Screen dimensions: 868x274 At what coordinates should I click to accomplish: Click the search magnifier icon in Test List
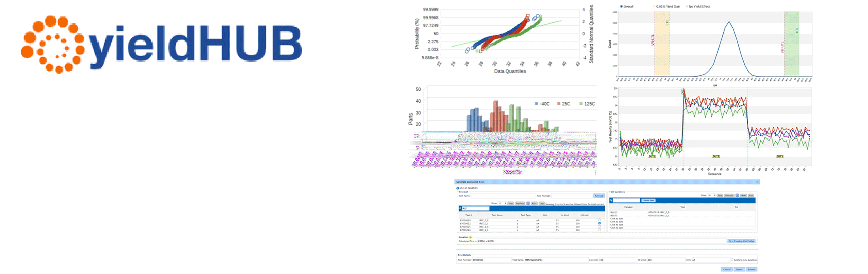tap(460, 208)
